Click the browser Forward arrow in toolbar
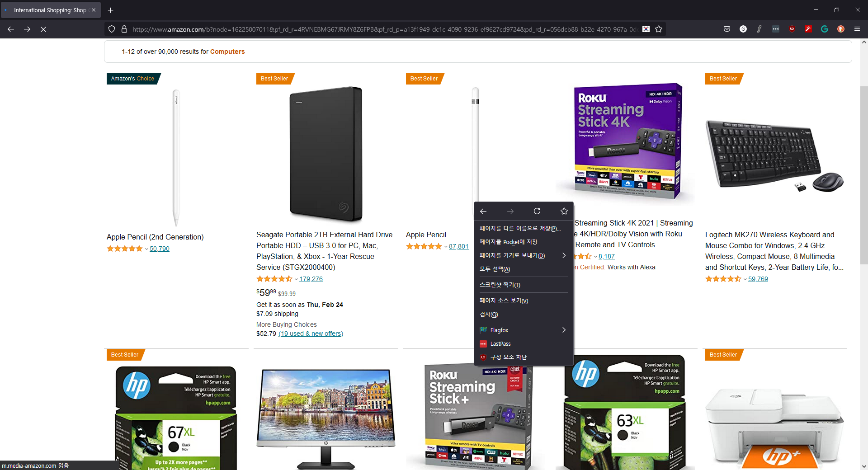The width and height of the screenshot is (868, 470). (27, 29)
